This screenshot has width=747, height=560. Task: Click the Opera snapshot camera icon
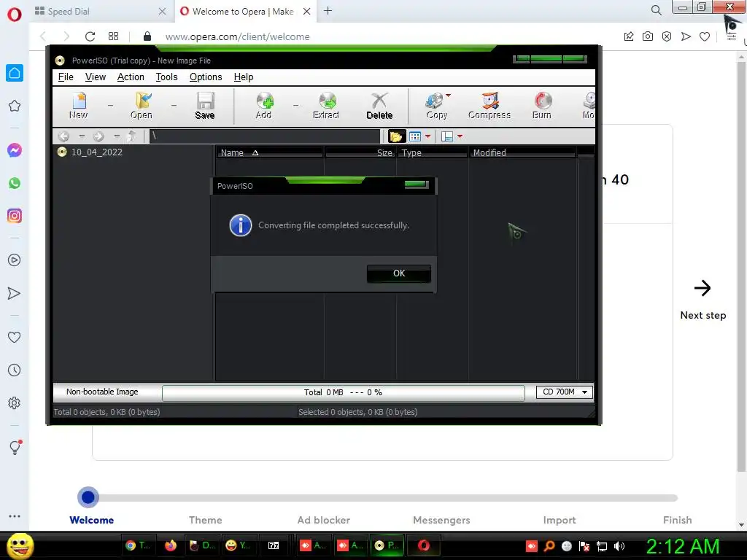pos(648,36)
